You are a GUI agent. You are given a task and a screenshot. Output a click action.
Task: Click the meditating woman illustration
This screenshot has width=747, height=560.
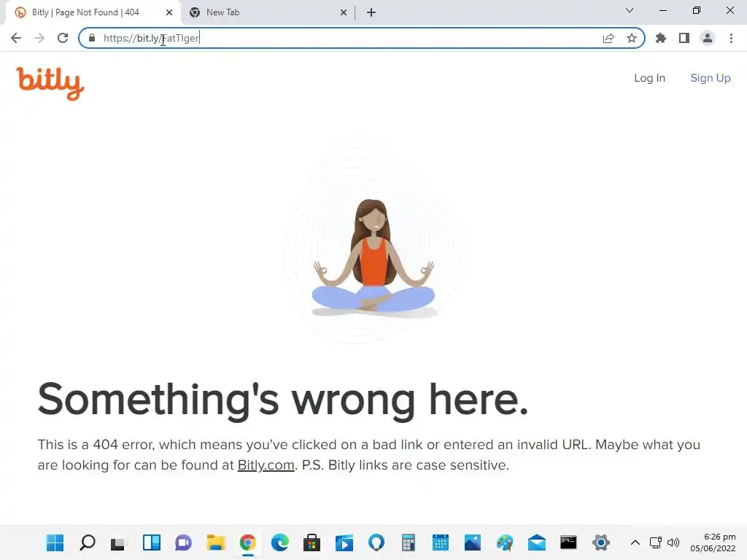click(x=374, y=258)
